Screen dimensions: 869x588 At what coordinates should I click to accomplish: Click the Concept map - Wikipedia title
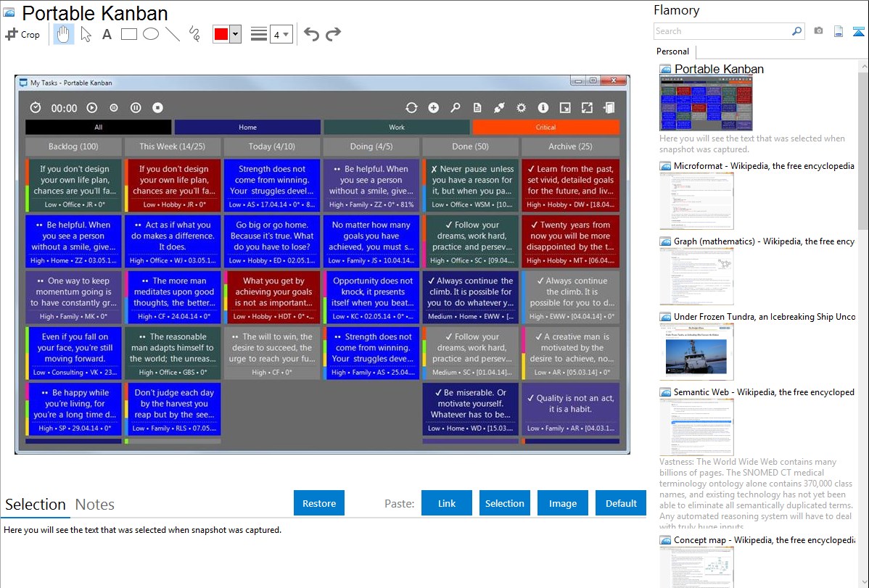765,539
